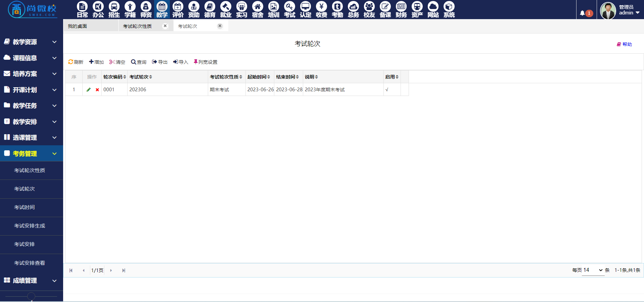
Task: Collapse the 考务管理 sidebar section
Action: (x=32, y=153)
